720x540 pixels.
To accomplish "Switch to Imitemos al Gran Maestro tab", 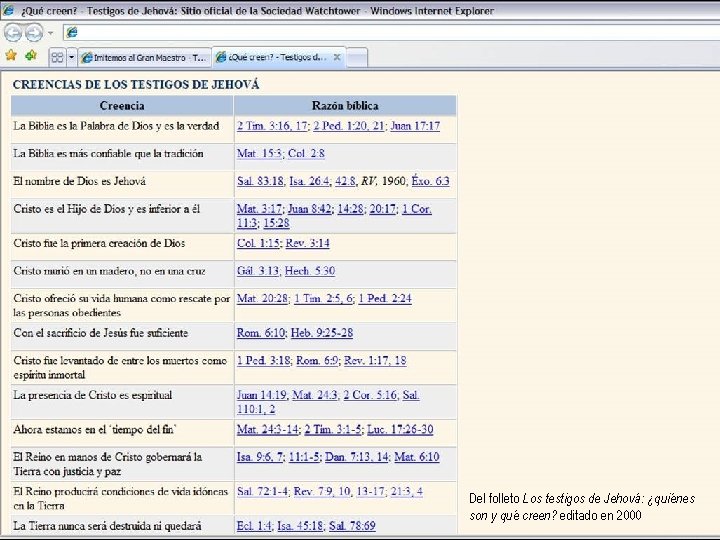I will [x=144, y=58].
